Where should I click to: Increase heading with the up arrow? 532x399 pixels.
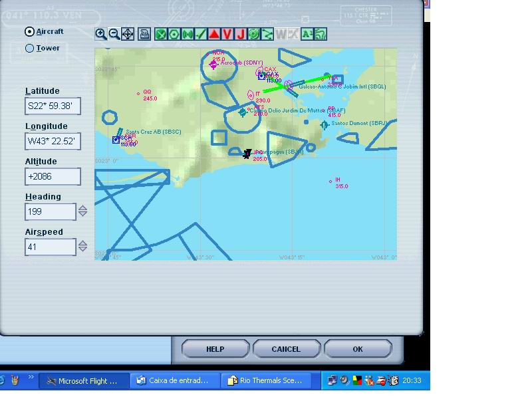point(82,208)
